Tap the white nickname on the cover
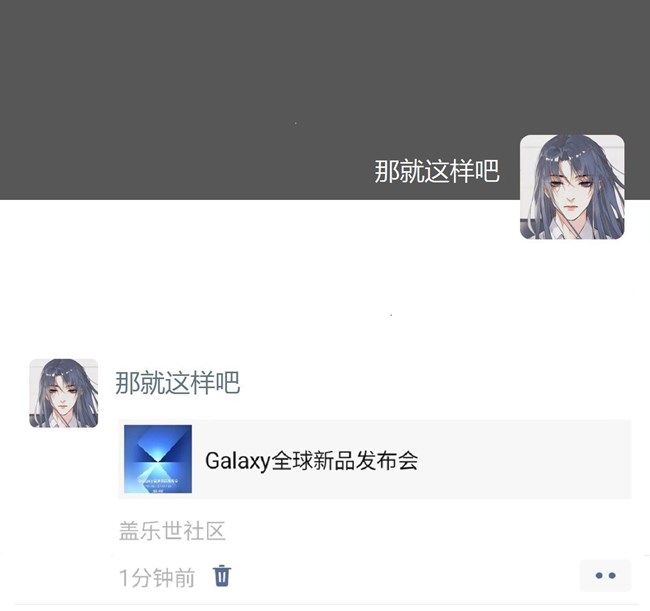 tap(437, 171)
